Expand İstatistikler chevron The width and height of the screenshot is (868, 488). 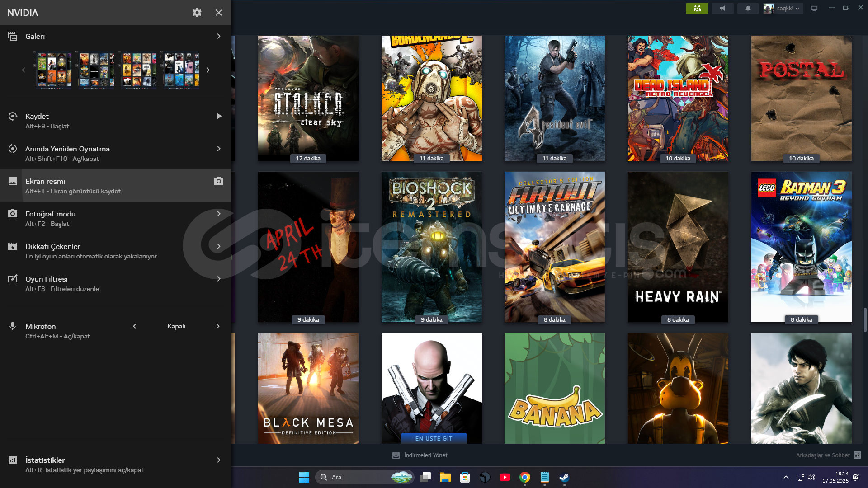point(219,460)
